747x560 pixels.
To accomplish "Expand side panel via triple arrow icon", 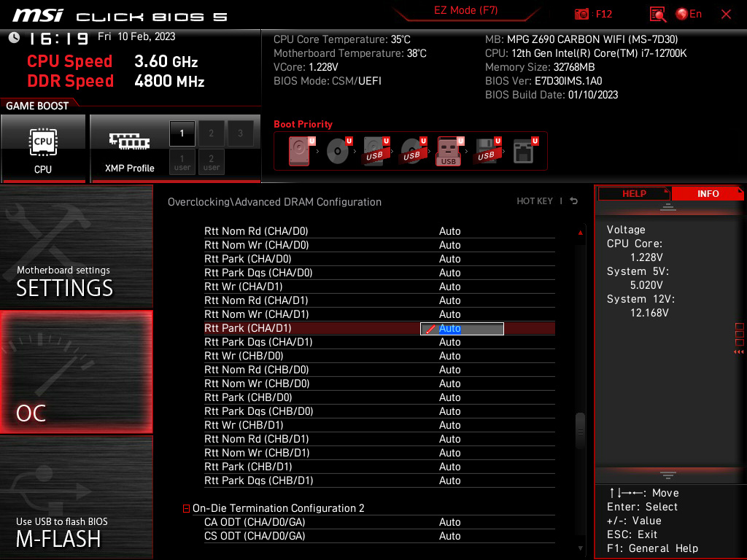I will (738, 352).
